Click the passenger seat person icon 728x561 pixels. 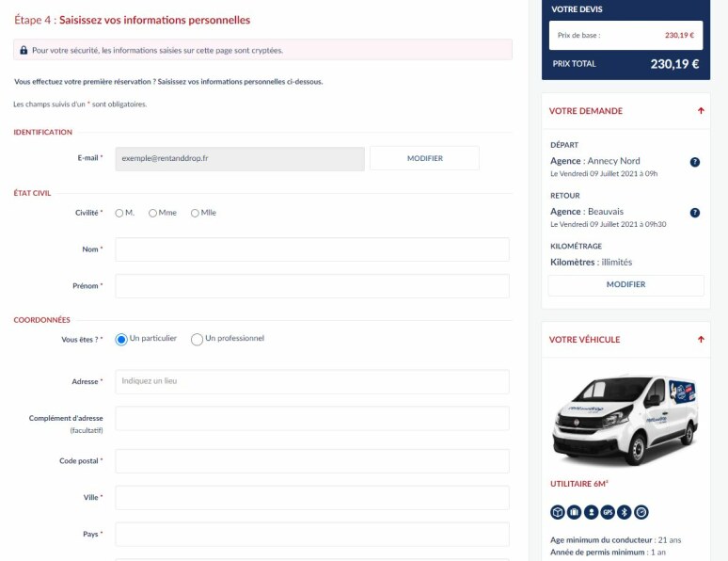point(591,512)
